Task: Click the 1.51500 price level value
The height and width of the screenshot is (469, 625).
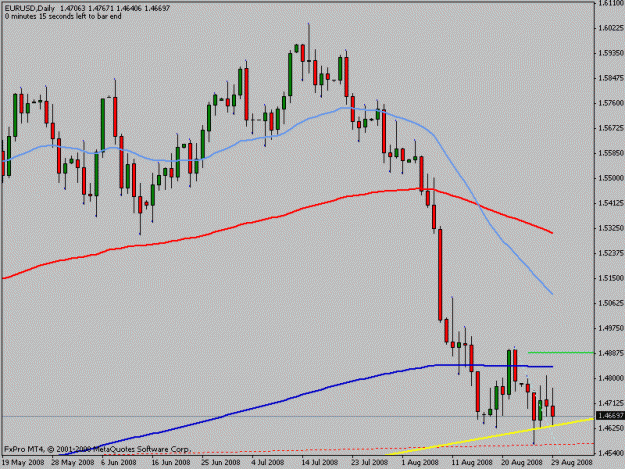Action: click(x=611, y=278)
